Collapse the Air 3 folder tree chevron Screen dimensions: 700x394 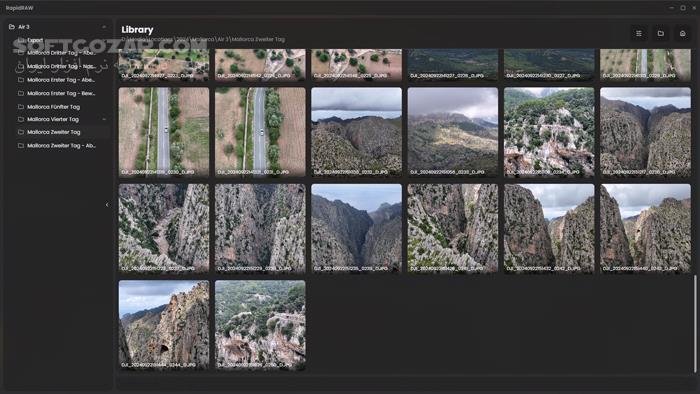(104, 27)
